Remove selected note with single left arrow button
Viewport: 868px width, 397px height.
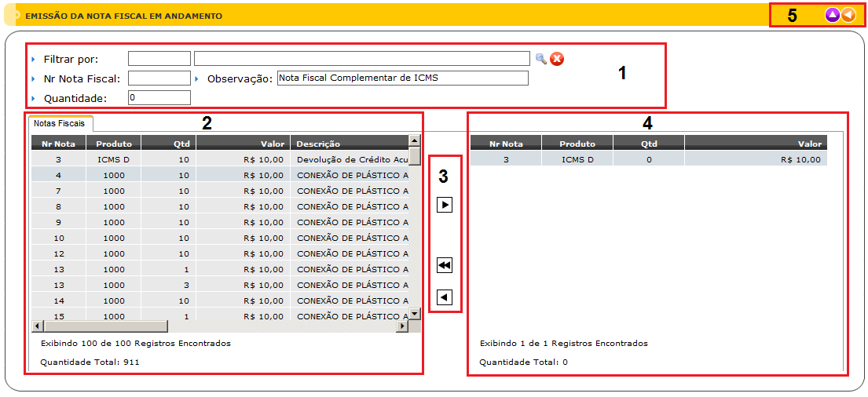pos(445,297)
